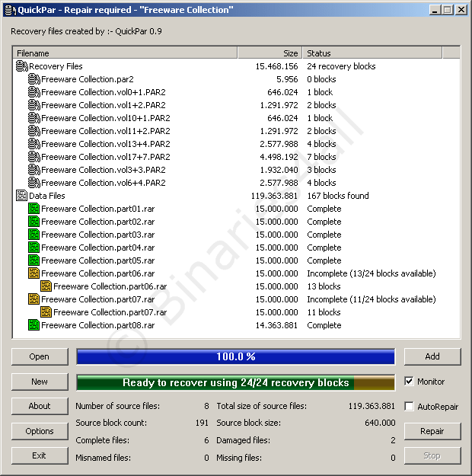Open the Options dialog

pyautogui.click(x=40, y=431)
